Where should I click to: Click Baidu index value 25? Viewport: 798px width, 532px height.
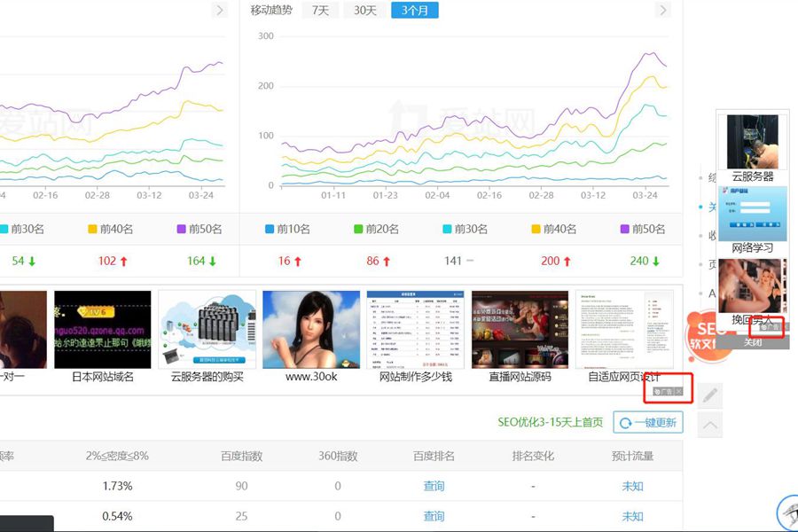(x=242, y=516)
